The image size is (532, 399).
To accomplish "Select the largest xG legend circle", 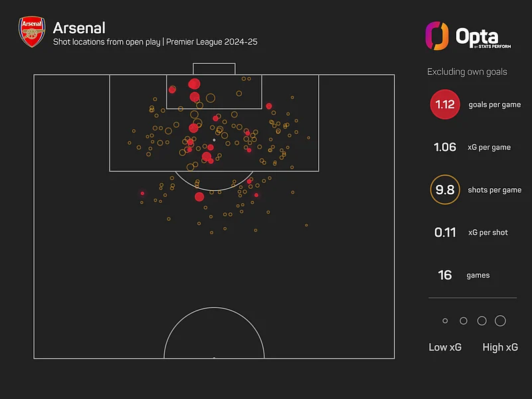I will pyautogui.click(x=500, y=321).
